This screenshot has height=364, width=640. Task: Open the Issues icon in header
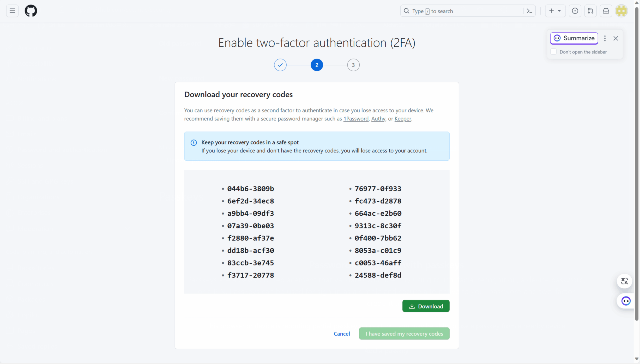click(575, 11)
